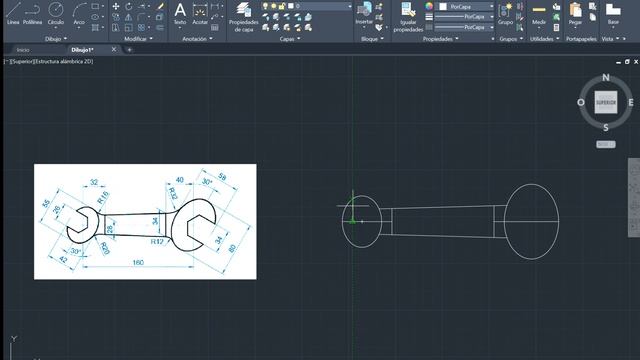Click N on the ViewCube compass

point(606,78)
